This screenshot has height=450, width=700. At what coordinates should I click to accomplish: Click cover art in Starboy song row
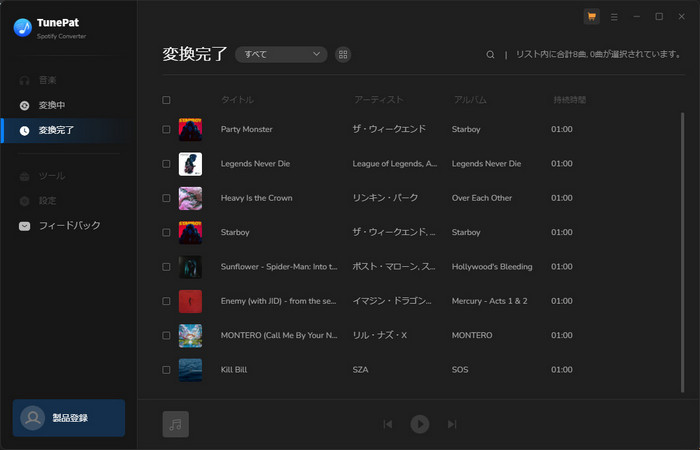tap(190, 233)
